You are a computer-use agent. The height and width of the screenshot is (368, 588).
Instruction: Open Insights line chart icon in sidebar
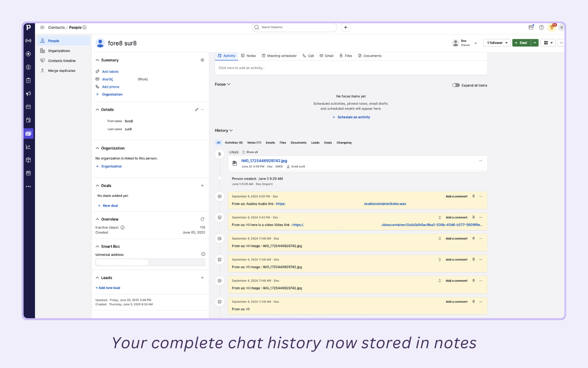(x=28, y=146)
